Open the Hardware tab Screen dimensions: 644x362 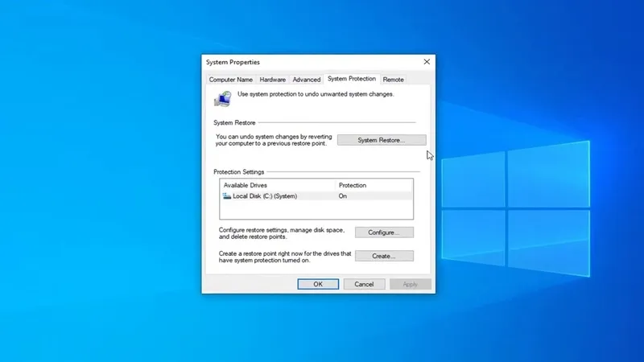272,80
